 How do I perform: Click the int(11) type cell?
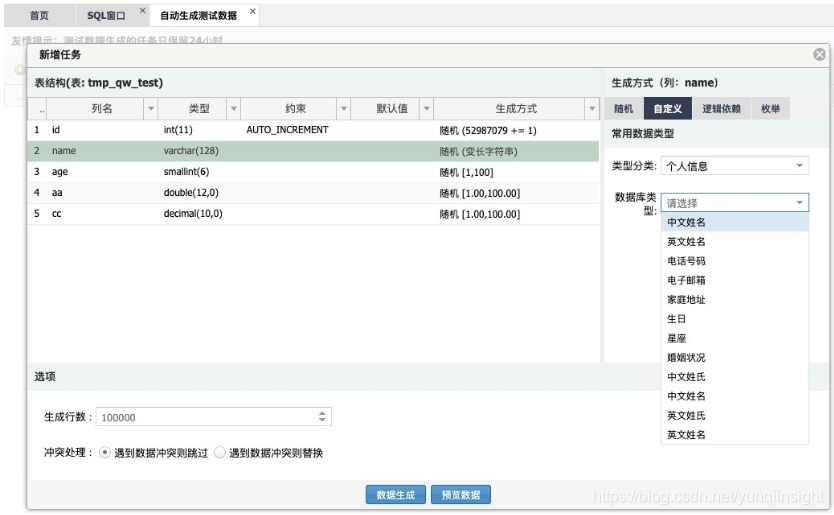tap(178, 130)
